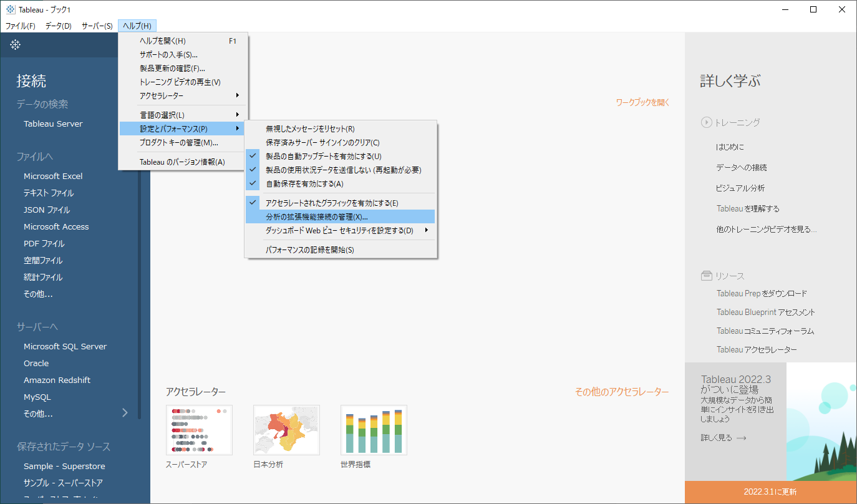Select プロダクト キーの管理(M) item
Screen dimensions: 857x504
tap(183, 142)
